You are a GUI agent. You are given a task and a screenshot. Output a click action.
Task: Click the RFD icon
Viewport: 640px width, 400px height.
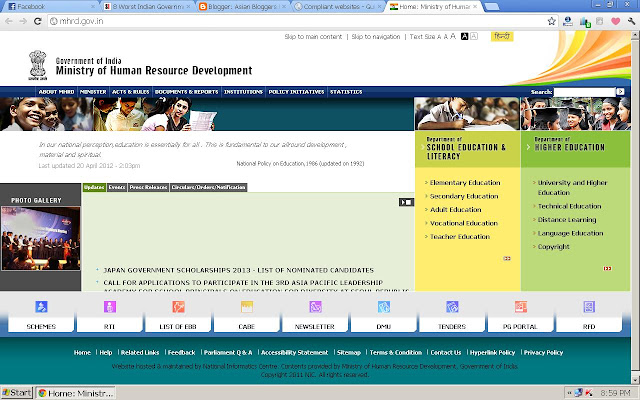[x=589, y=307]
